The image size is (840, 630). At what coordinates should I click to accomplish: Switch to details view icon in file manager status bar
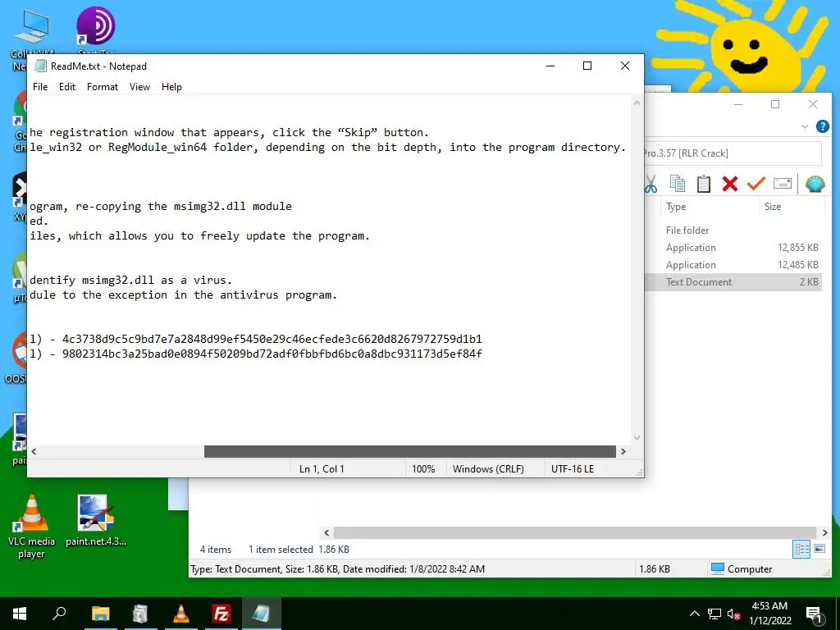[801, 549]
